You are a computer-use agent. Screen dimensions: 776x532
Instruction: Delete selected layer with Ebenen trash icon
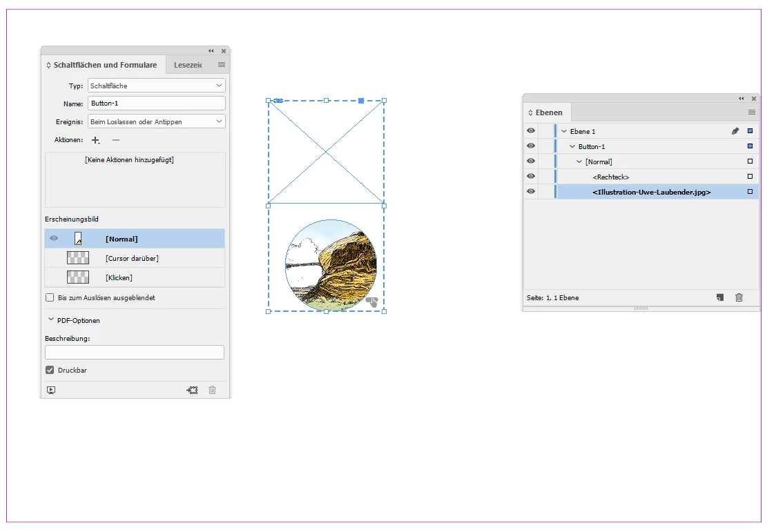pos(739,297)
